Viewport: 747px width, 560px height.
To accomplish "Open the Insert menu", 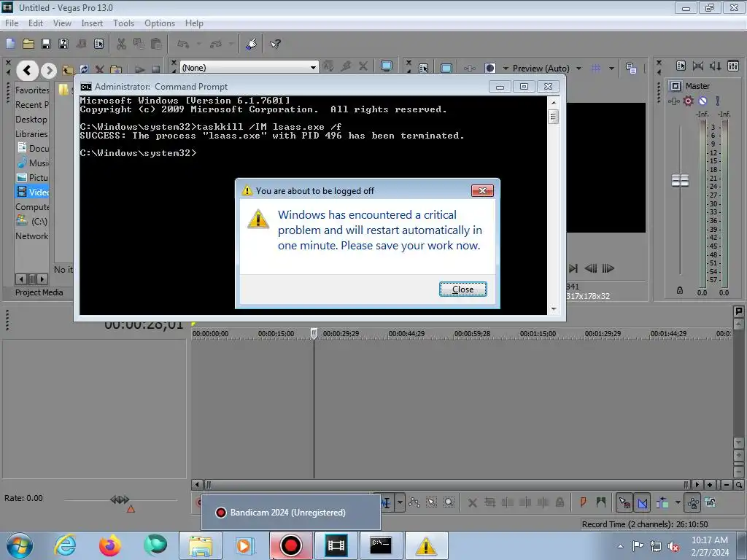I will click(x=92, y=23).
